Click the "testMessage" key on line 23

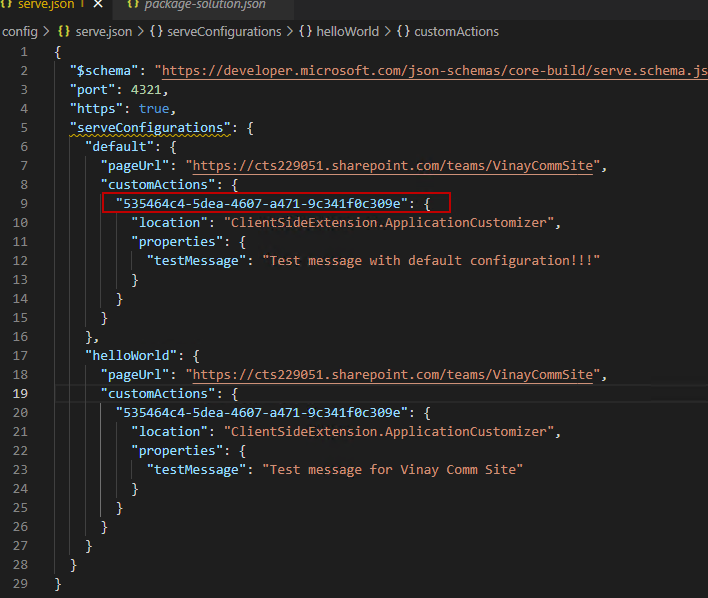[197, 470]
